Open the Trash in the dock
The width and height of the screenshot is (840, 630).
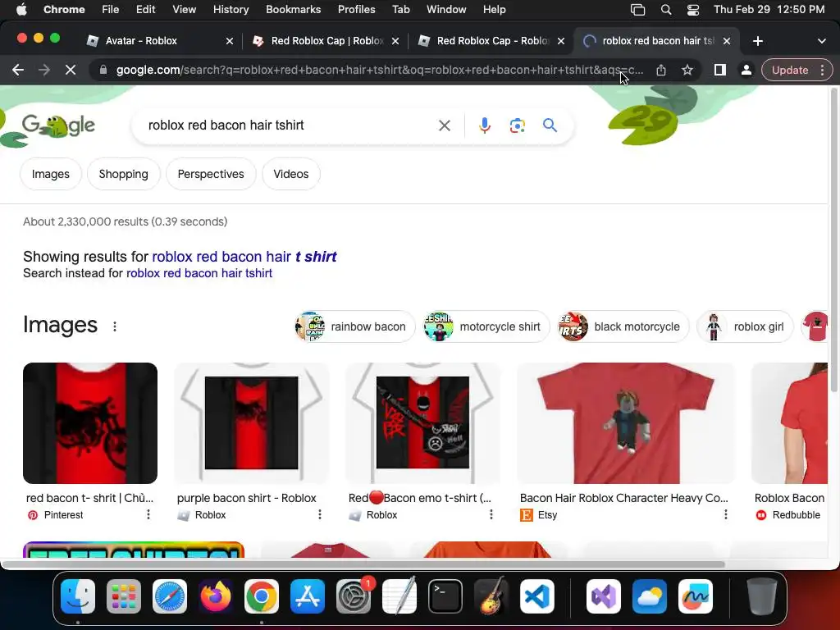762,596
